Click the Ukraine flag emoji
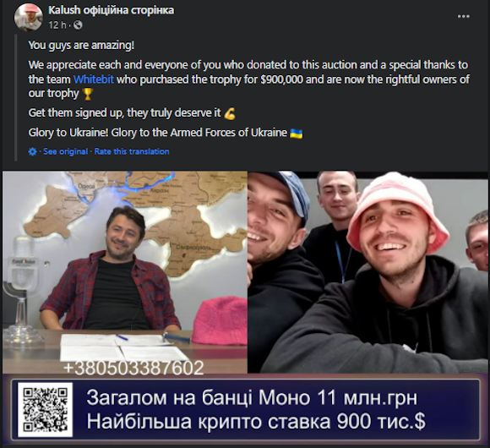Image resolution: width=490 pixels, height=448 pixels. (296, 134)
